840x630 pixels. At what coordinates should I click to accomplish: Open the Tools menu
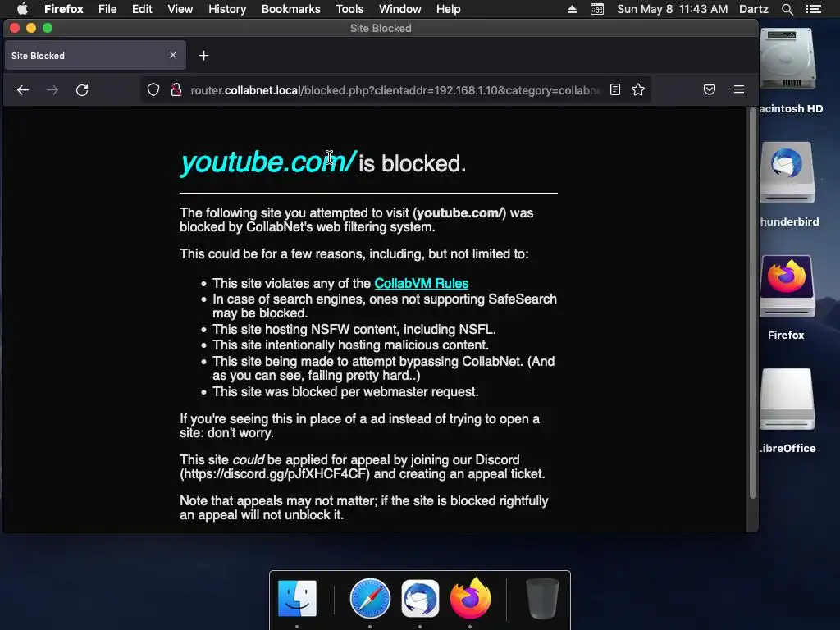tap(349, 9)
